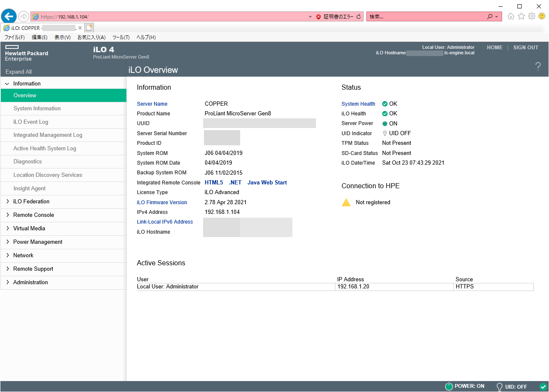Click the search magnifier icon
Viewport: 549px width, 392px height.
(x=490, y=16)
